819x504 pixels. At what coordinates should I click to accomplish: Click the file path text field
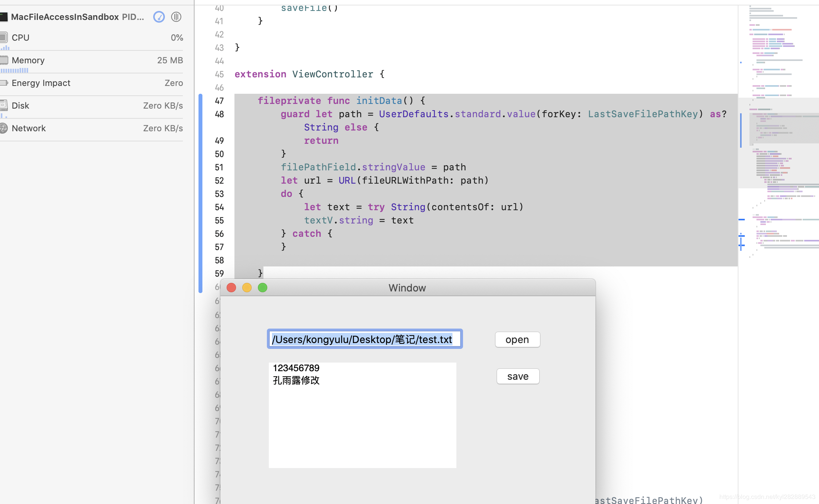(364, 339)
